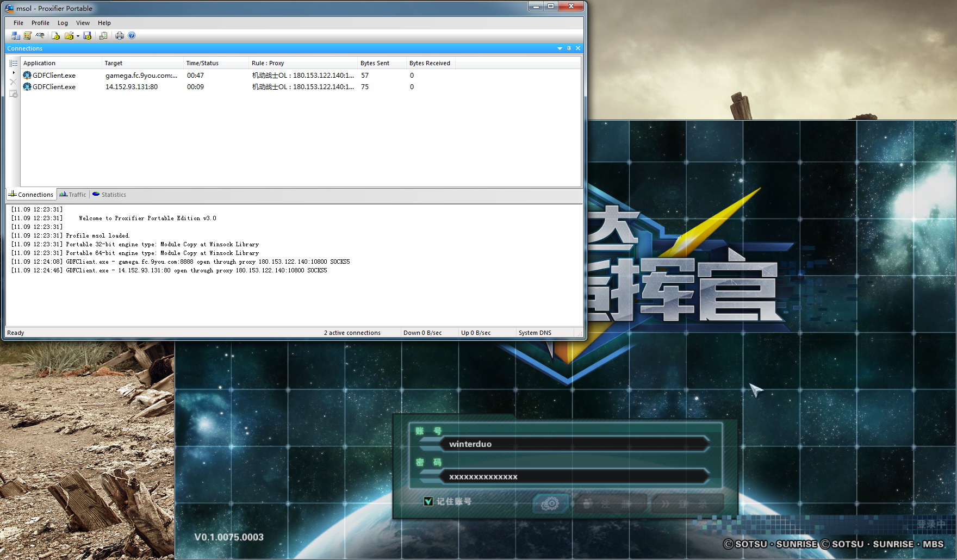Click the new profile toolbar icon

(55, 36)
